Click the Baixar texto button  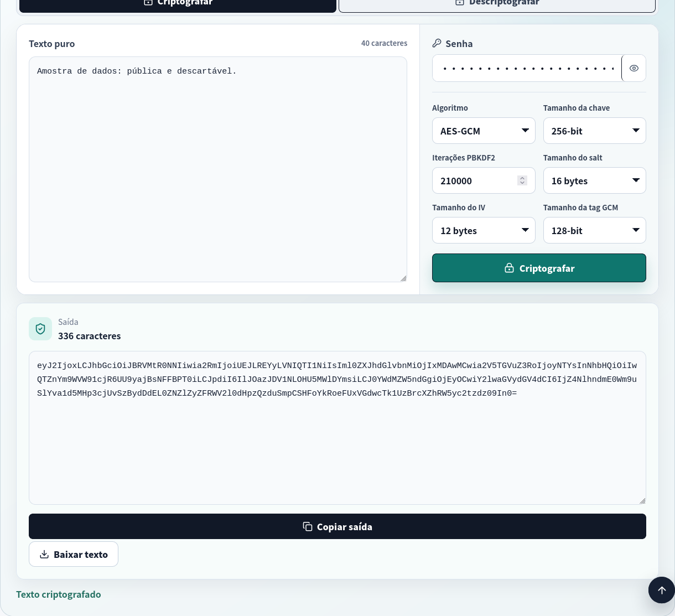[74, 554]
